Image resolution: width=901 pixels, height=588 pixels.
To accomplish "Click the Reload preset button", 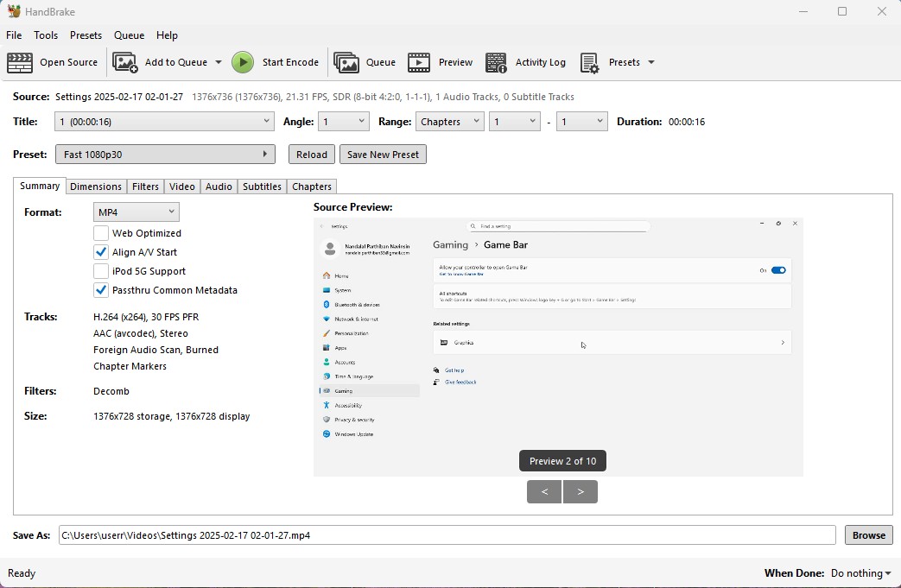I will pyautogui.click(x=312, y=155).
